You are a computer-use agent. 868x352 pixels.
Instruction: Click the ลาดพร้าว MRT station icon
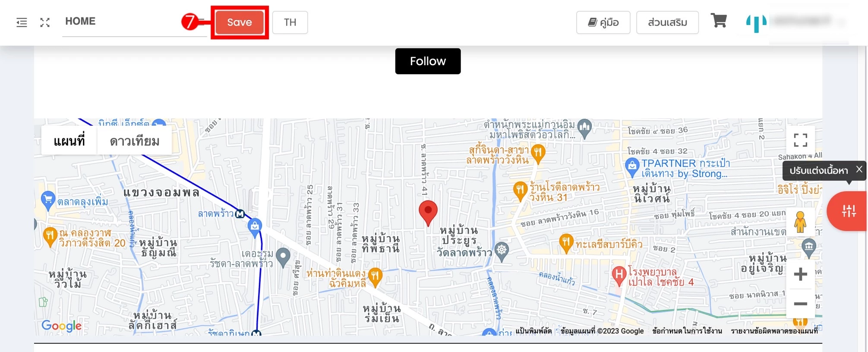click(240, 214)
